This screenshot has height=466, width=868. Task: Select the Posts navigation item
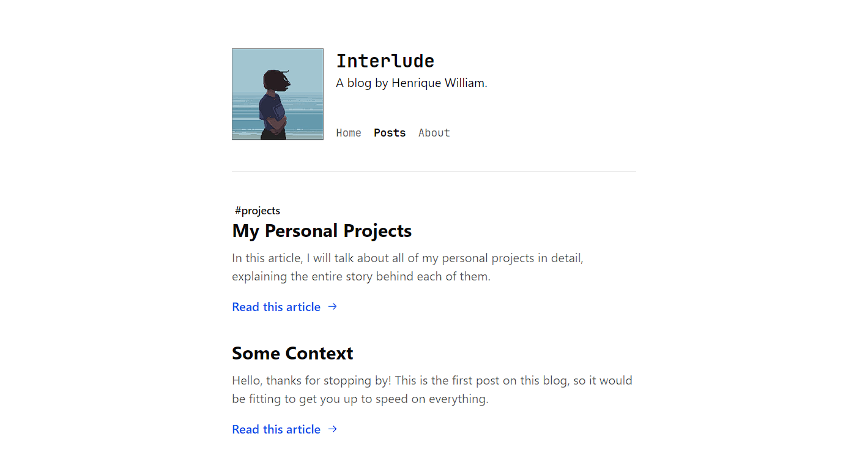(390, 133)
